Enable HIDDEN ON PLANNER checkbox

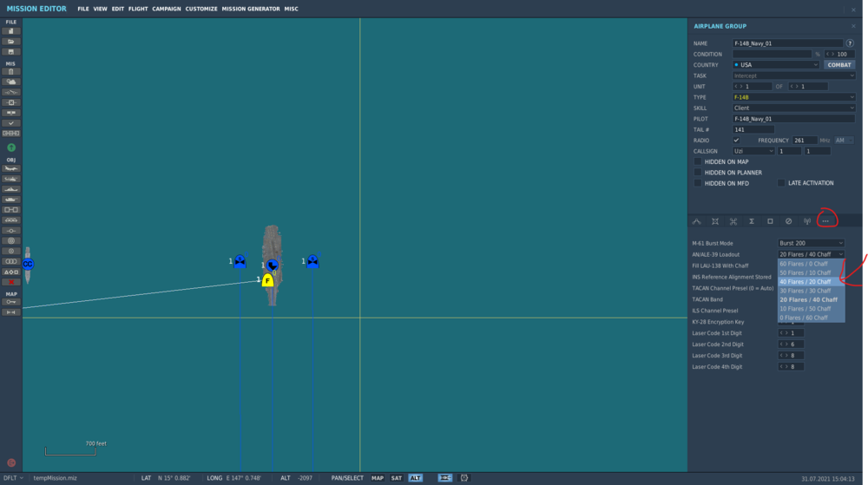[698, 173]
